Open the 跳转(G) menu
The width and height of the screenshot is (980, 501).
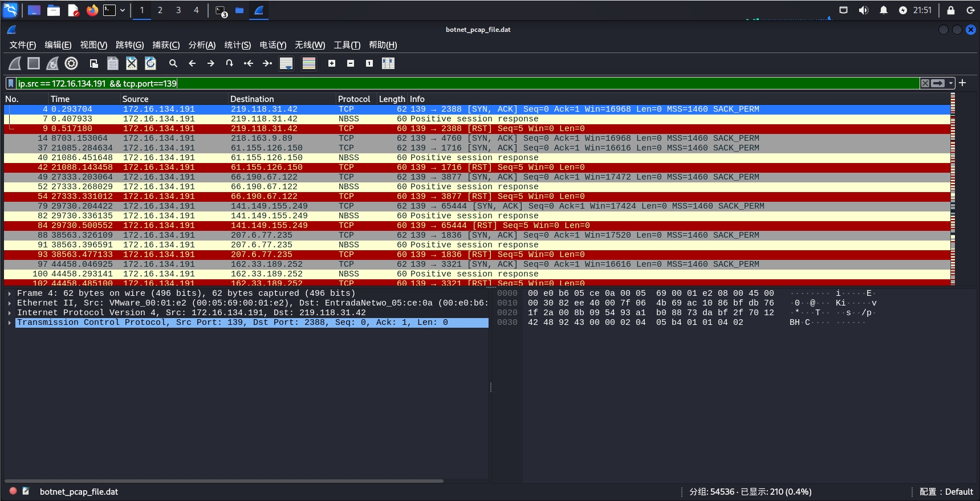(x=129, y=45)
